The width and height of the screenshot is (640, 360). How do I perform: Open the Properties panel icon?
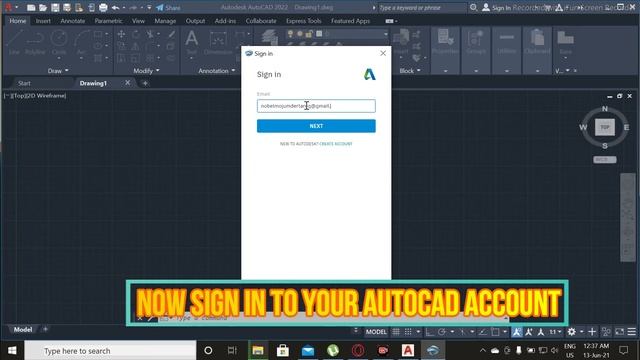click(x=445, y=42)
